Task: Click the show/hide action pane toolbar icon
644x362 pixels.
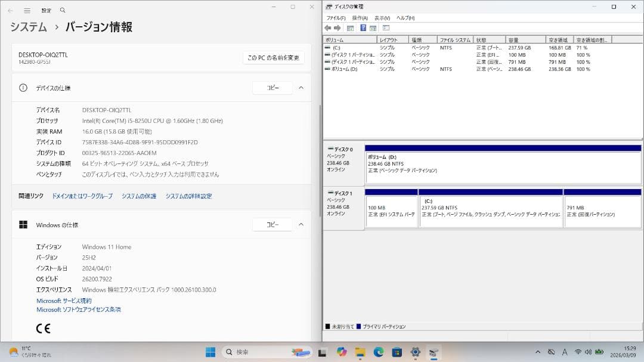Action: pyautogui.click(x=373, y=28)
